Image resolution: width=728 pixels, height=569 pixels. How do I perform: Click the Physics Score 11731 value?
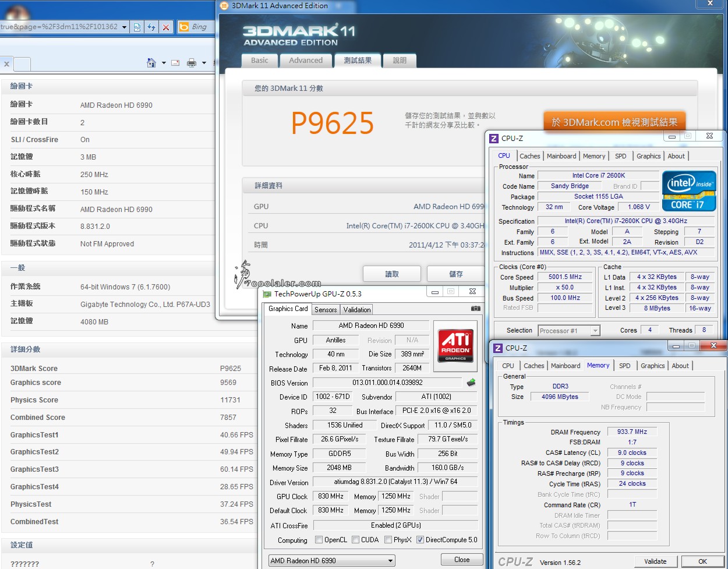click(230, 400)
